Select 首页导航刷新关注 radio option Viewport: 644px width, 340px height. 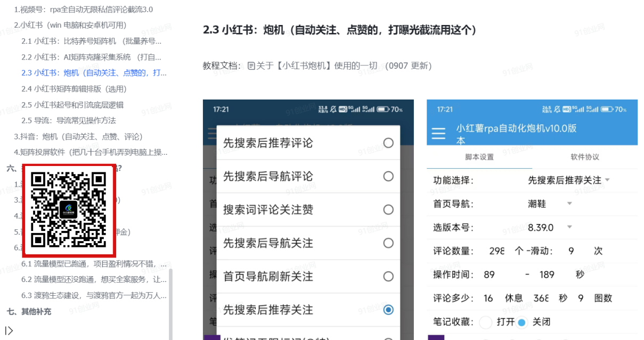point(388,276)
